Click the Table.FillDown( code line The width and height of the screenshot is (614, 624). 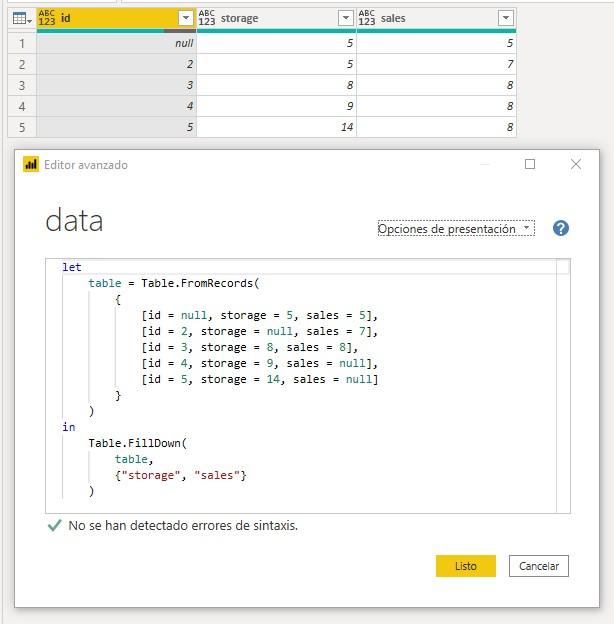tap(137, 443)
